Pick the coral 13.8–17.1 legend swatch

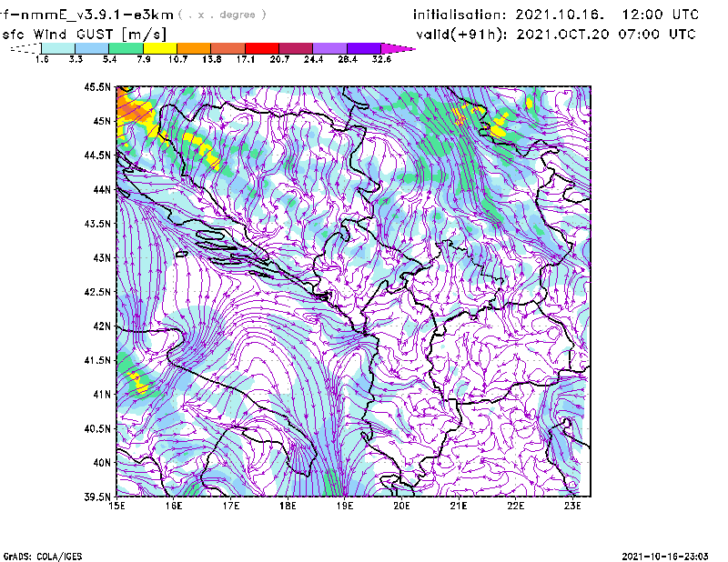coord(228,48)
